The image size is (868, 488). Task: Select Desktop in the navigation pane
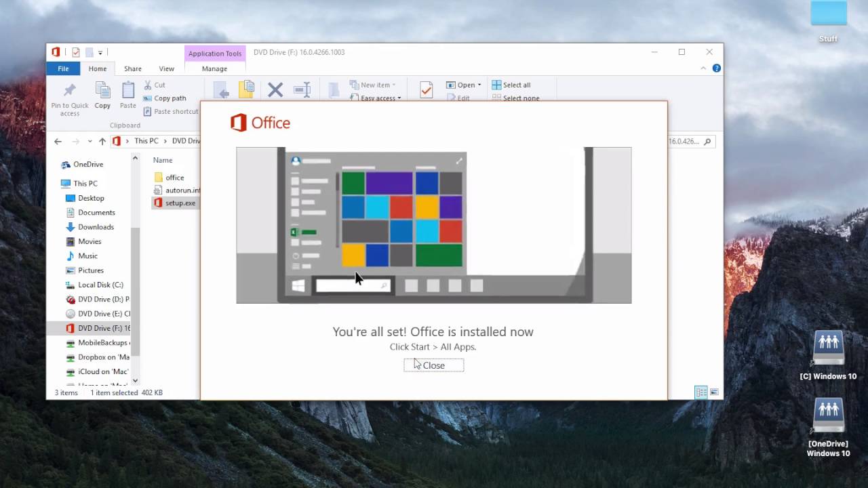[85, 198]
